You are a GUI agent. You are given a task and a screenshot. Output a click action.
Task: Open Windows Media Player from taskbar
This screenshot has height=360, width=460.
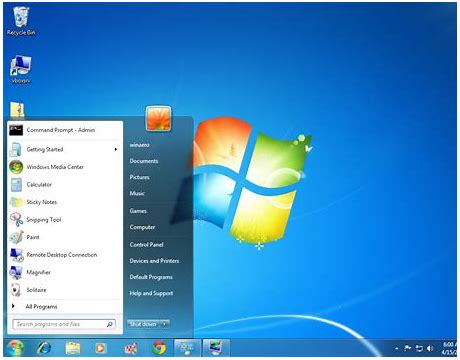point(100,349)
